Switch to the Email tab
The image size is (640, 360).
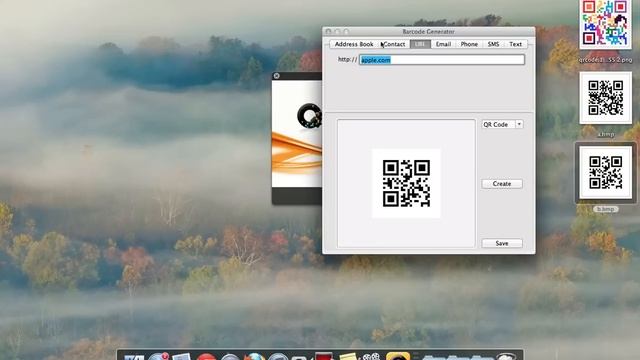pyautogui.click(x=443, y=44)
